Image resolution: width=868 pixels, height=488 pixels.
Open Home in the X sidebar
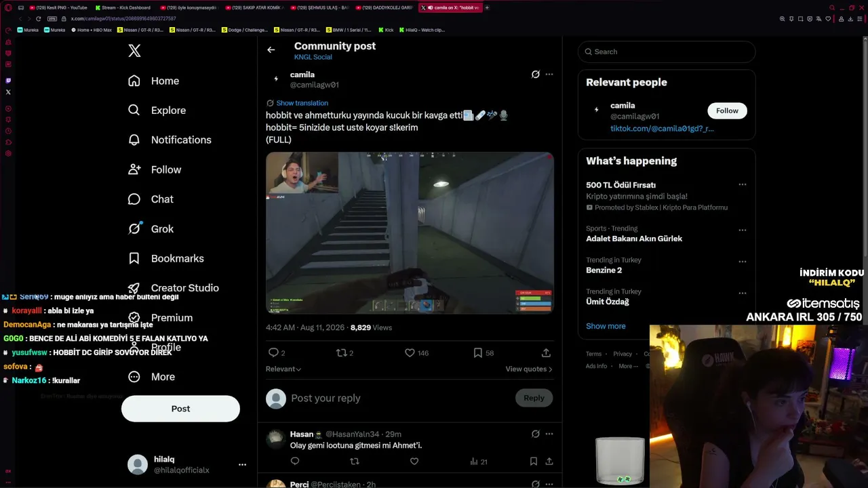tap(154, 81)
